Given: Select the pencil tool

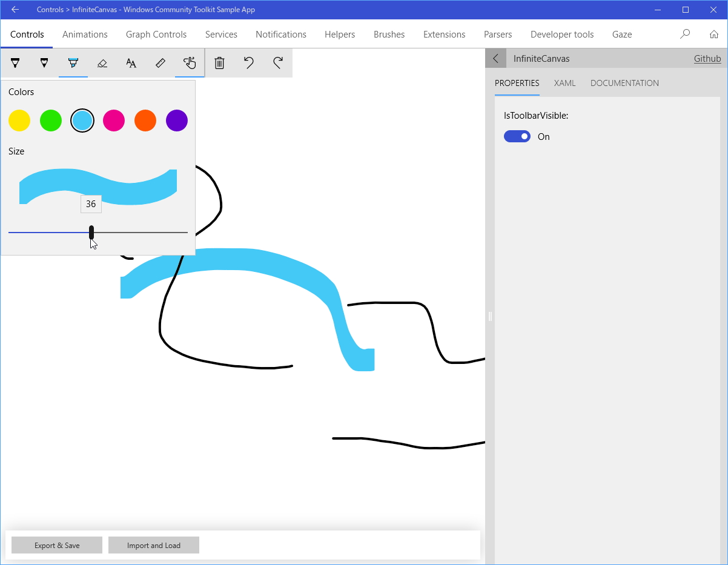Looking at the screenshot, I should point(44,62).
